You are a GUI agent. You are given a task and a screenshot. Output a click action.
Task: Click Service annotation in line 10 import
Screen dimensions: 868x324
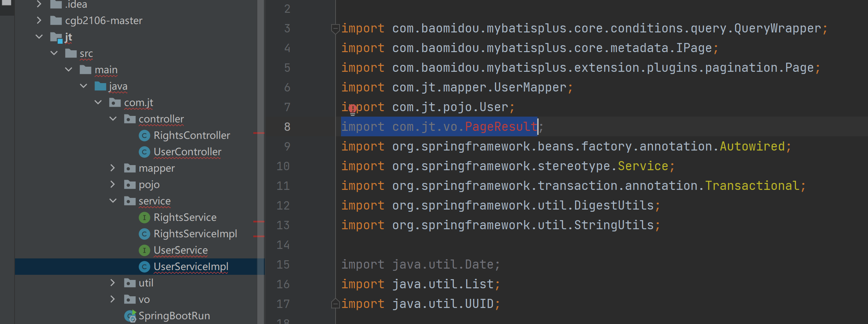(x=643, y=166)
